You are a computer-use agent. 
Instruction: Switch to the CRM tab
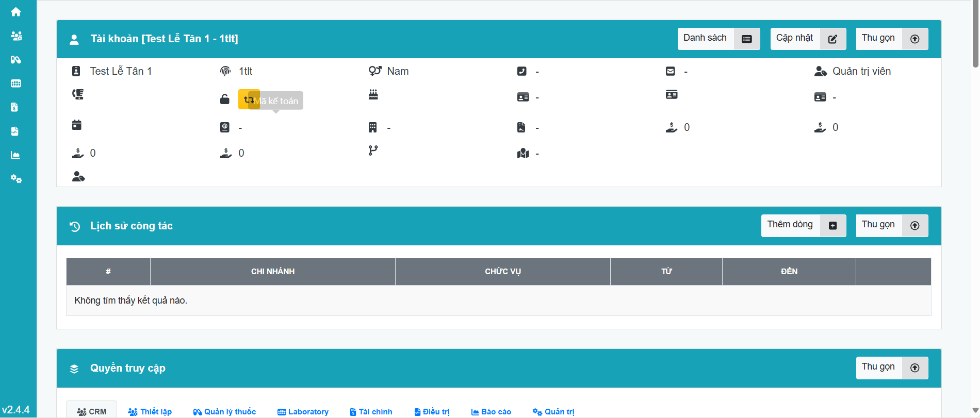(x=92, y=411)
